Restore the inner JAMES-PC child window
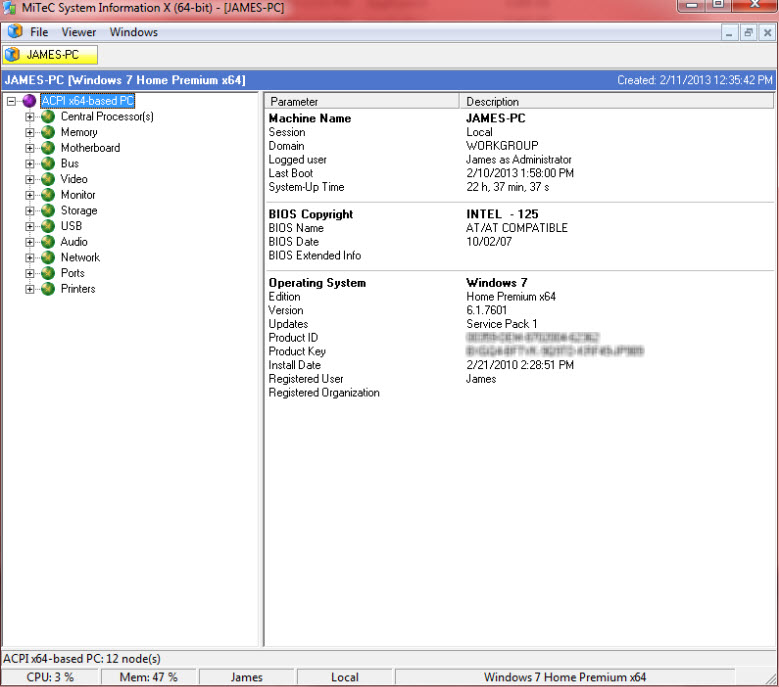Viewport: 779px width, 687px height. click(748, 33)
